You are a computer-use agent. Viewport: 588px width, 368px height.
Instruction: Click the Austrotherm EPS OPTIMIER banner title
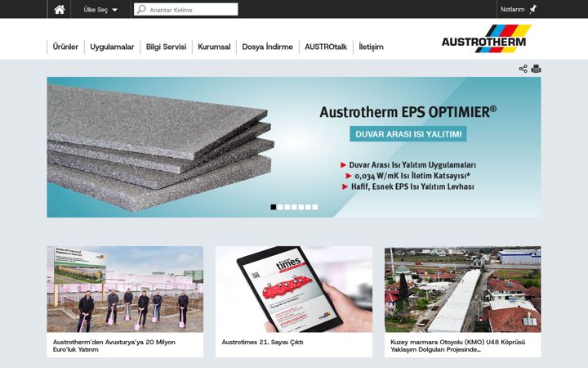pos(408,112)
